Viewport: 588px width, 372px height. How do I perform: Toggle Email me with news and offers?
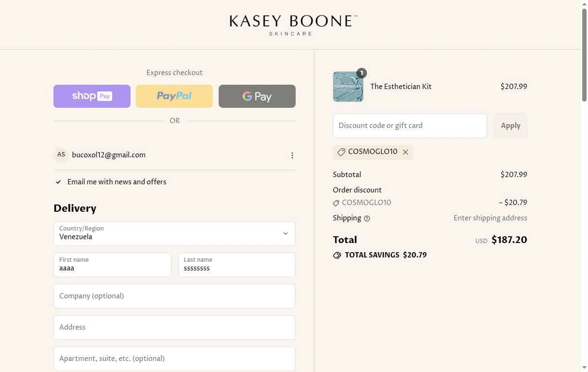58,182
